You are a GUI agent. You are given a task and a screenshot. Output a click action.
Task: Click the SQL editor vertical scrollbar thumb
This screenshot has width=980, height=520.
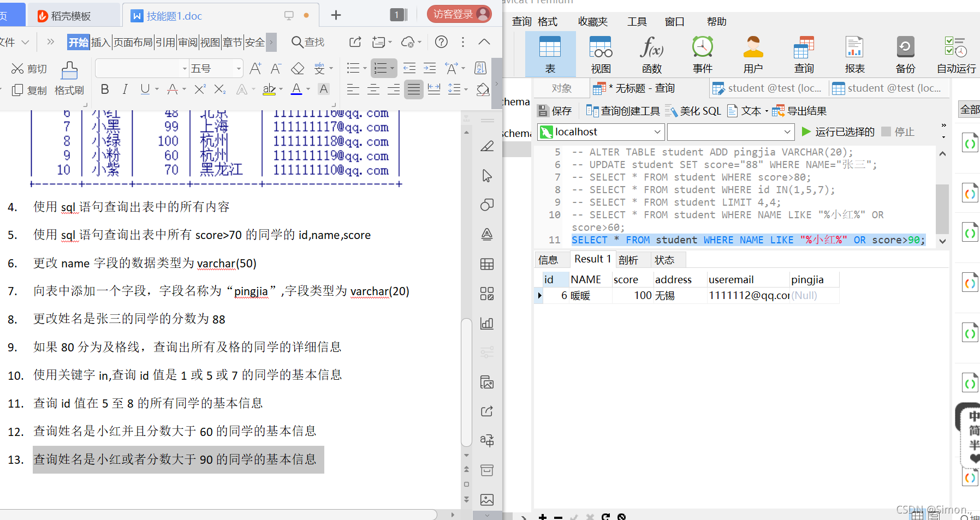tap(942, 208)
